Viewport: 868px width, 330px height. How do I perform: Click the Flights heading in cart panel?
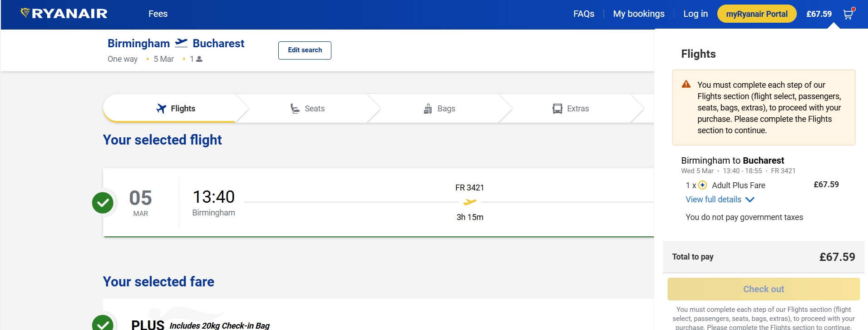(698, 54)
